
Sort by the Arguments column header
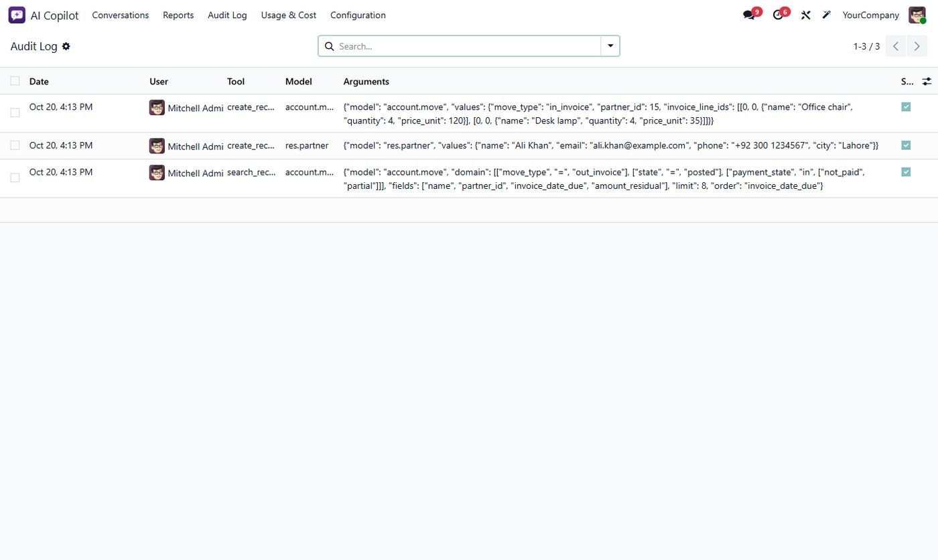[x=366, y=82]
